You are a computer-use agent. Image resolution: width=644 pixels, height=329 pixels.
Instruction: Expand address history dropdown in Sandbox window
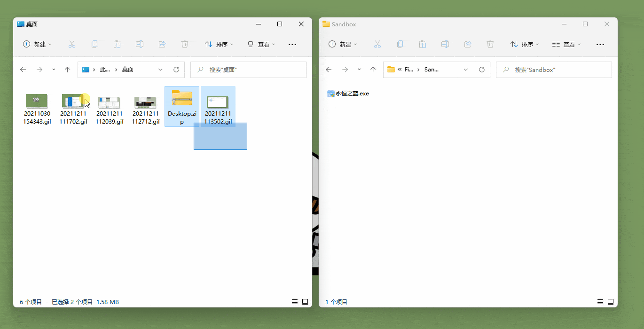(466, 70)
